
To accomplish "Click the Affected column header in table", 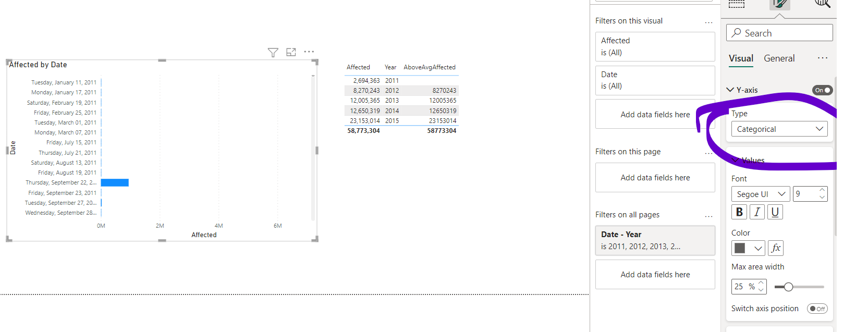I will [x=358, y=67].
